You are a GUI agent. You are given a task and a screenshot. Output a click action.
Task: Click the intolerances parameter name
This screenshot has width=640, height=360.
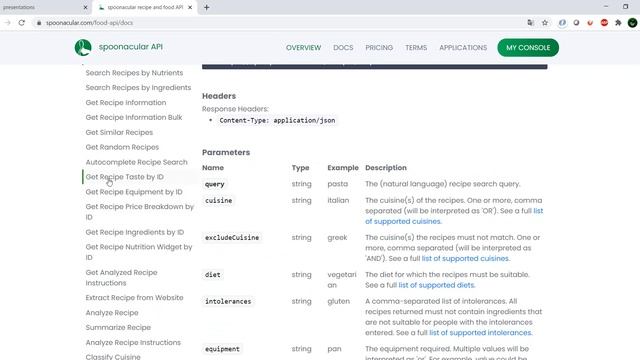pyautogui.click(x=228, y=301)
